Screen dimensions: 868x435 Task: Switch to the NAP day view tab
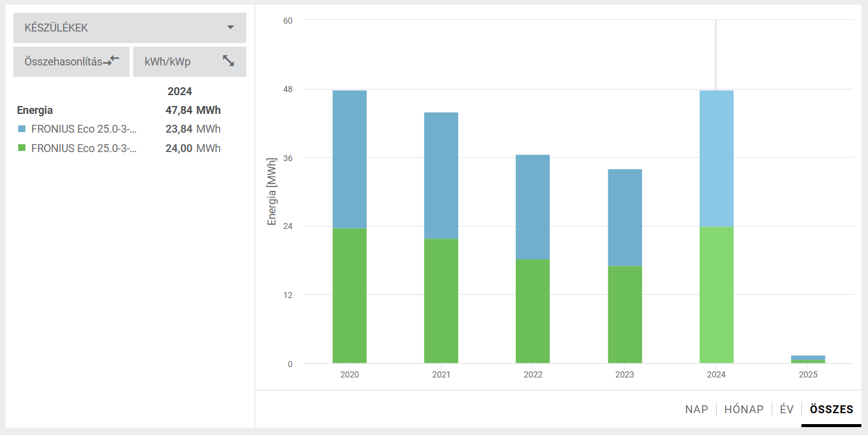[x=696, y=410]
